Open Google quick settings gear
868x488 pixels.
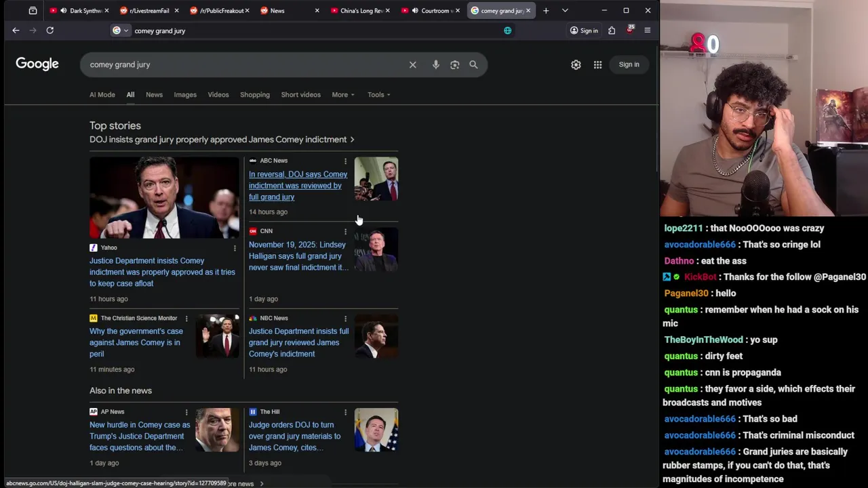click(576, 64)
